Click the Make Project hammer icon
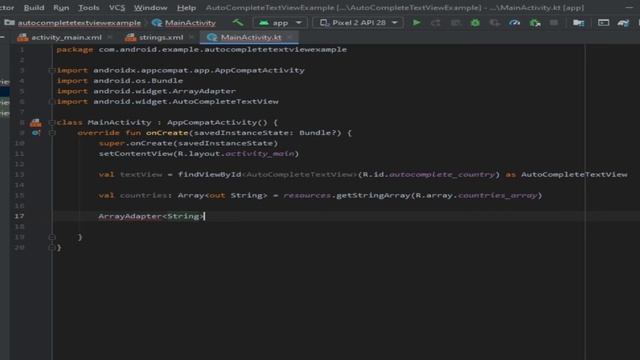The width and height of the screenshot is (640, 360). coord(238,22)
